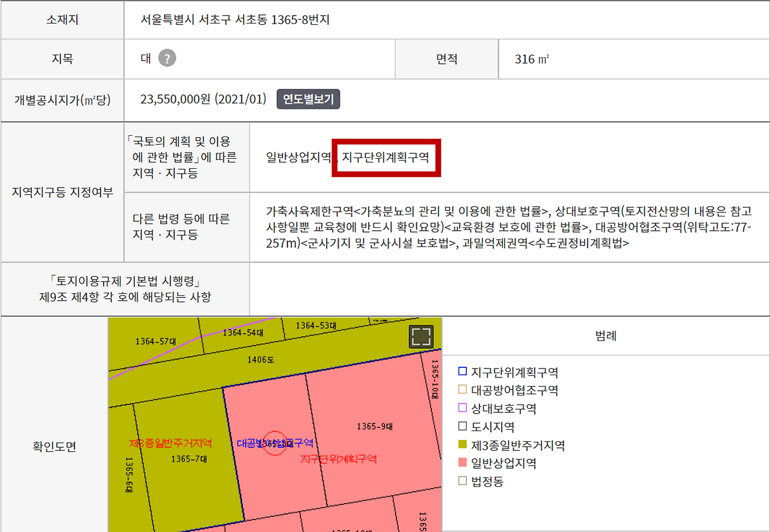Click the red circle marker on the map
The height and width of the screenshot is (532, 770).
point(275,443)
